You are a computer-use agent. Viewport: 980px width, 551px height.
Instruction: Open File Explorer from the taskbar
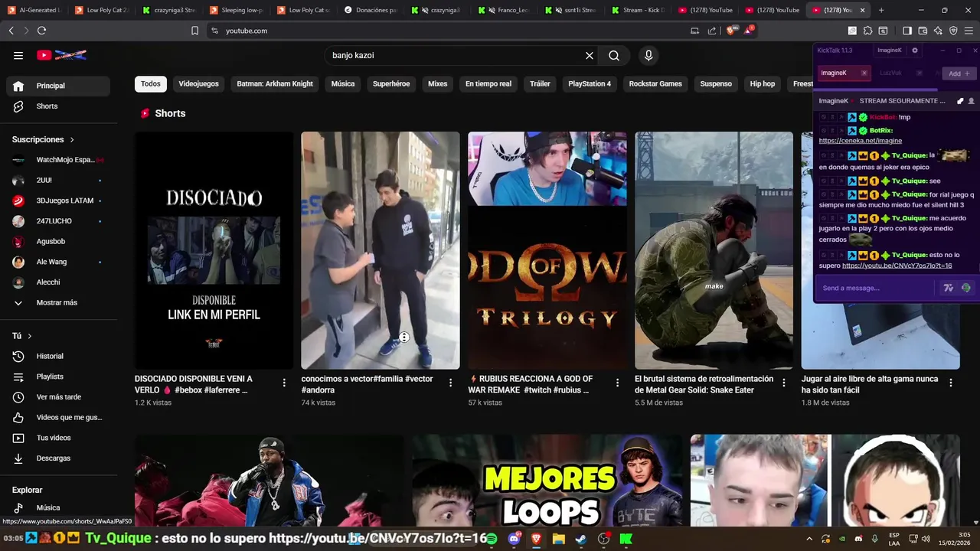pos(559,539)
